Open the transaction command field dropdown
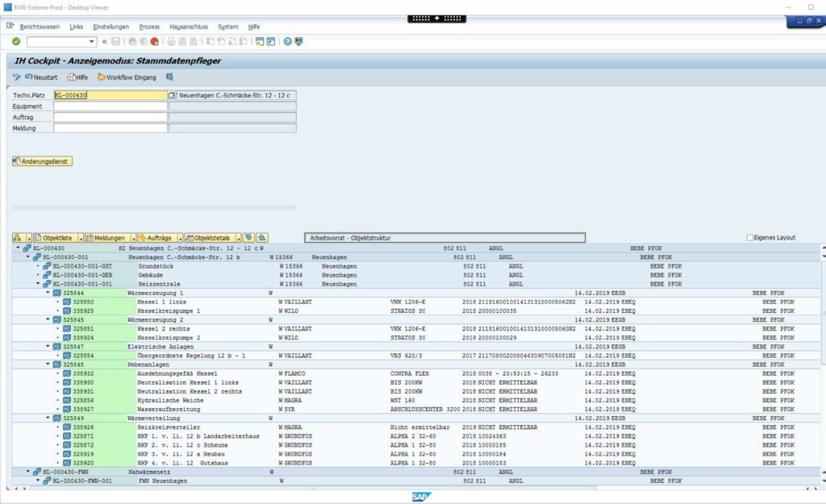The width and height of the screenshot is (826, 504). click(x=92, y=41)
